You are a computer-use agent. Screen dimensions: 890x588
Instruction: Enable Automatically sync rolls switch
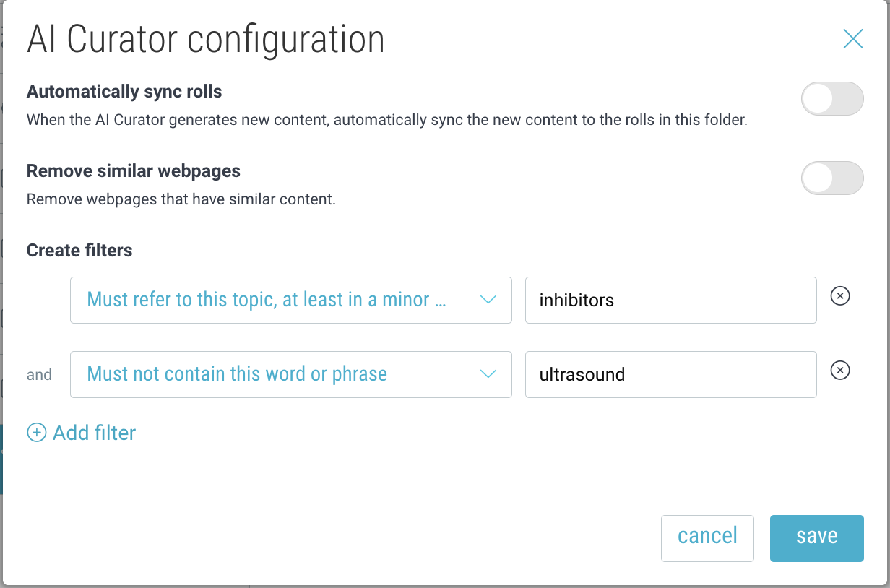click(832, 99)
